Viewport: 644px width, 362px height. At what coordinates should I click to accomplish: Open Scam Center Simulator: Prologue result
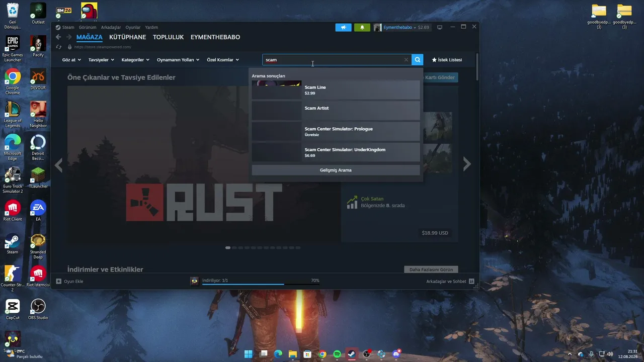336,131
